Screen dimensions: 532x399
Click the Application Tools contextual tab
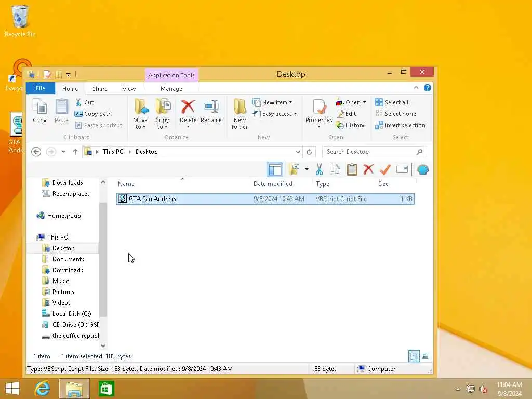click(x=171, y=75)
